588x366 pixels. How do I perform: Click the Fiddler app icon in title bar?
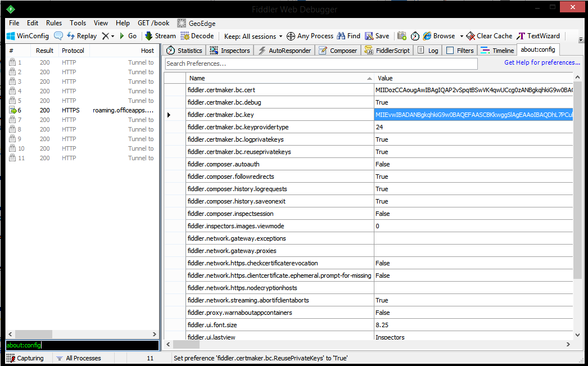point(11,9)
